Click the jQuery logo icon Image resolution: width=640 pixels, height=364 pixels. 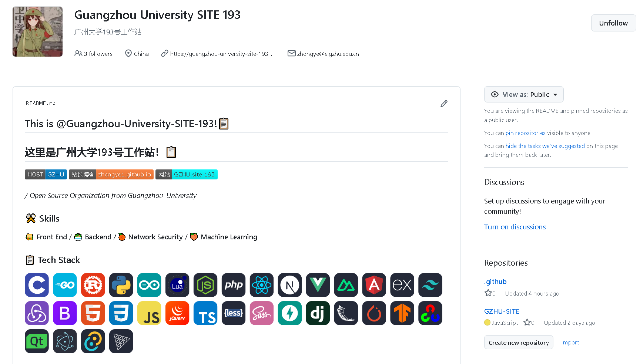coord(177,313)
